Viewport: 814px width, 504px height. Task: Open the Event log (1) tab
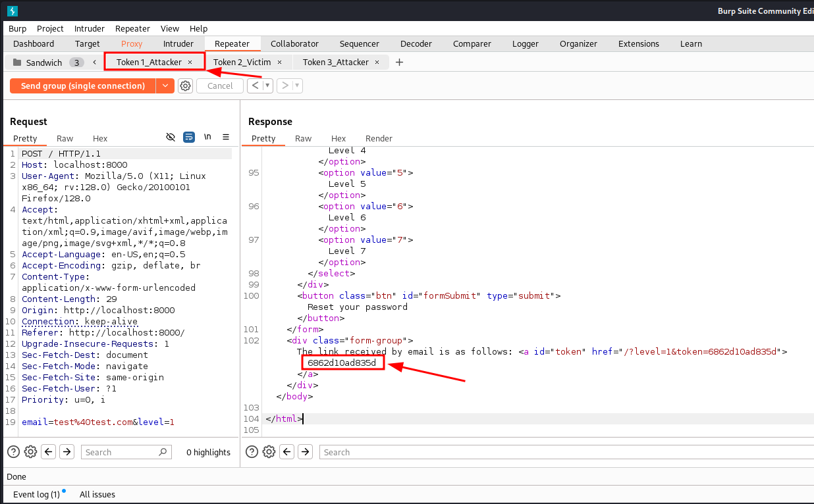point(36,494)
